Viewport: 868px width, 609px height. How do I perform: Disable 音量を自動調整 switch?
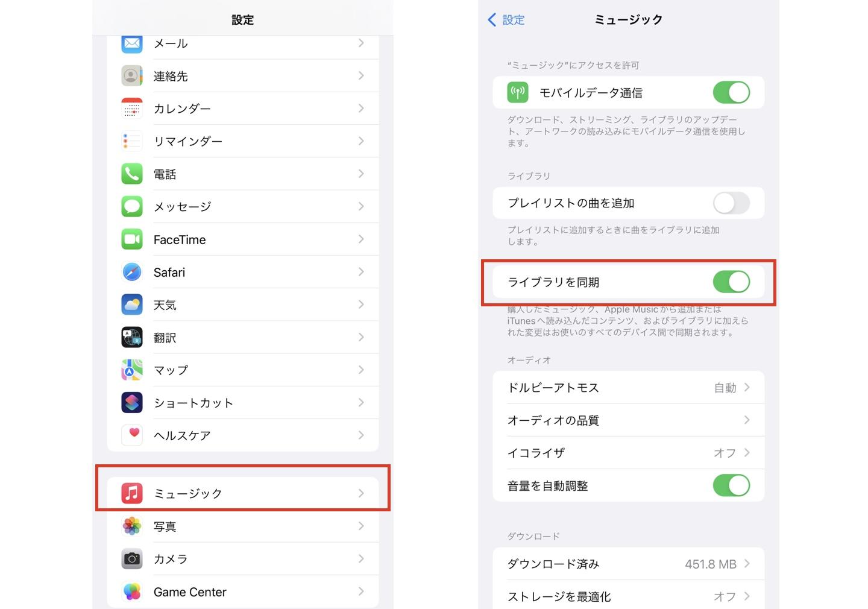tap(731, 485)
